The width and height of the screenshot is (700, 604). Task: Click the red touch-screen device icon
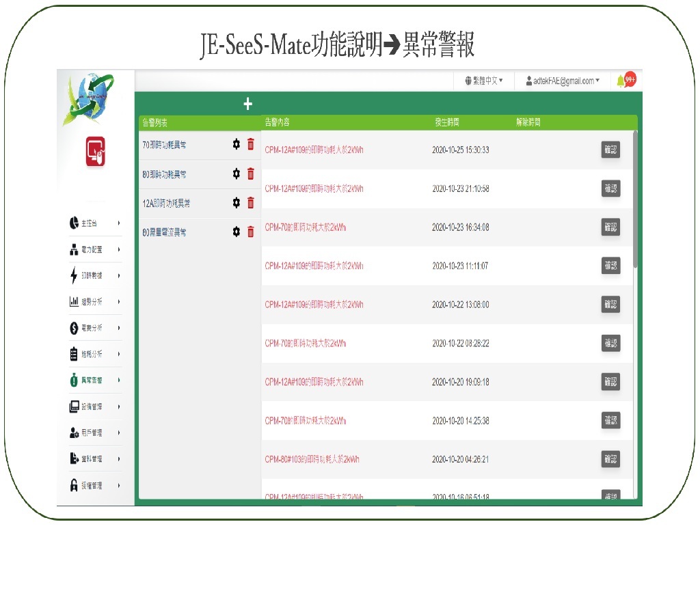(96, 151)
